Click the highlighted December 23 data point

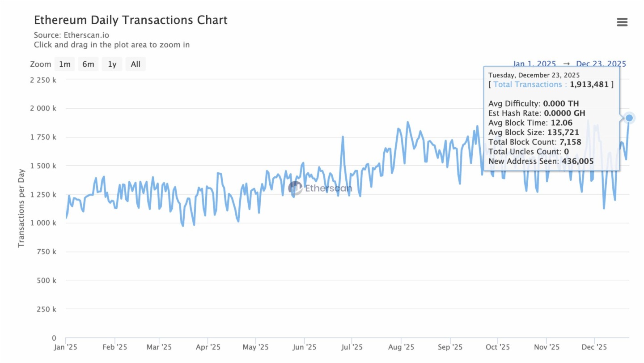tap(629, 118)
